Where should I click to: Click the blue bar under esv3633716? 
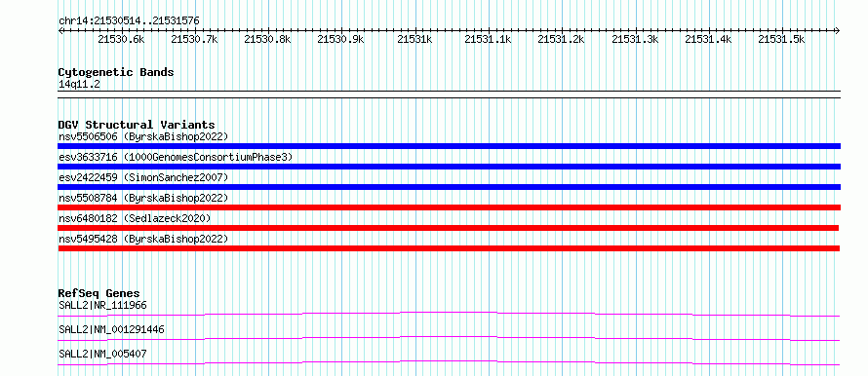coord(449,167)
